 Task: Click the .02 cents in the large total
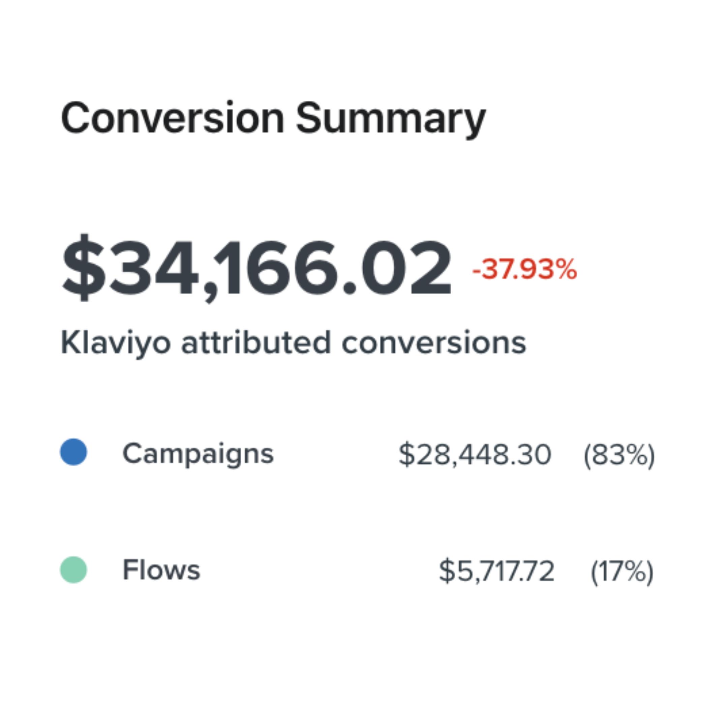399,269
